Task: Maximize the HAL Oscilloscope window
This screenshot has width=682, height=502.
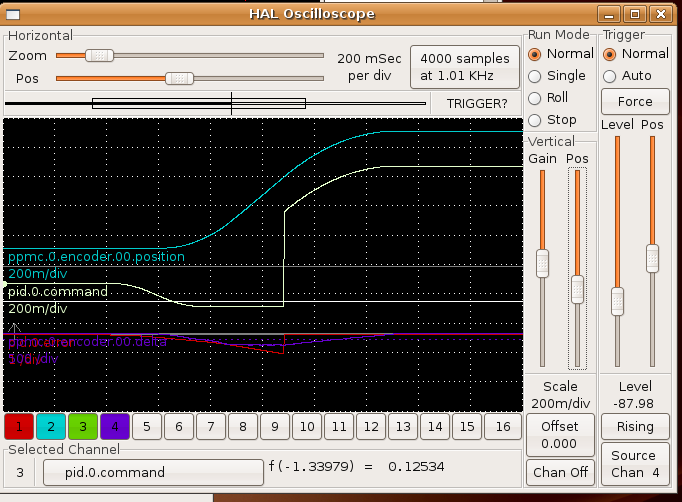Action: coord(635,14)
